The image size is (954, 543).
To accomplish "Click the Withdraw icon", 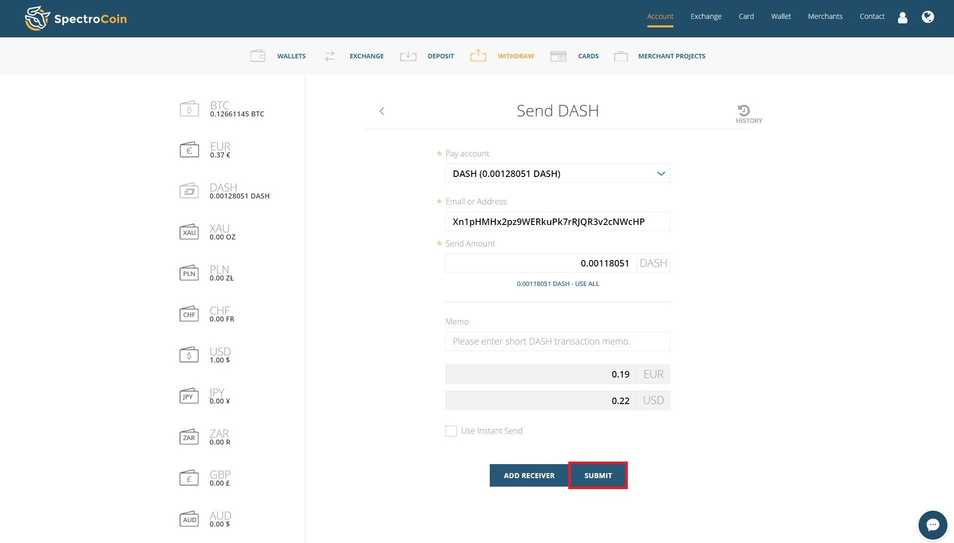I will pyautogui.click(x=478, y=55).
